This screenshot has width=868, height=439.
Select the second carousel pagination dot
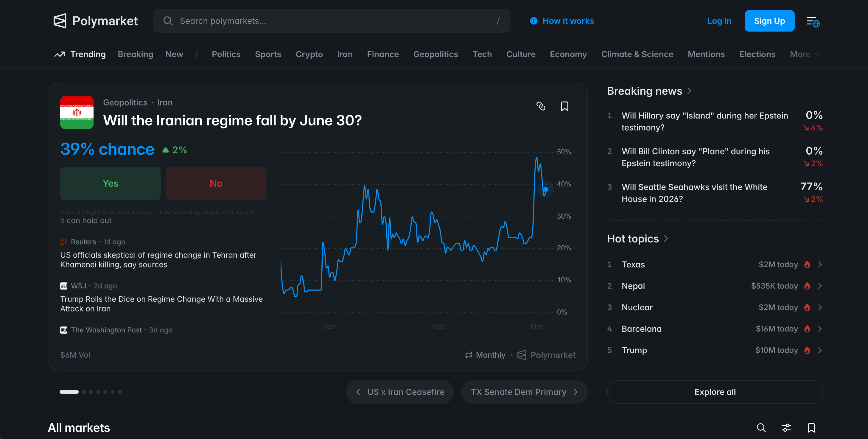click(x=84, y=392)
